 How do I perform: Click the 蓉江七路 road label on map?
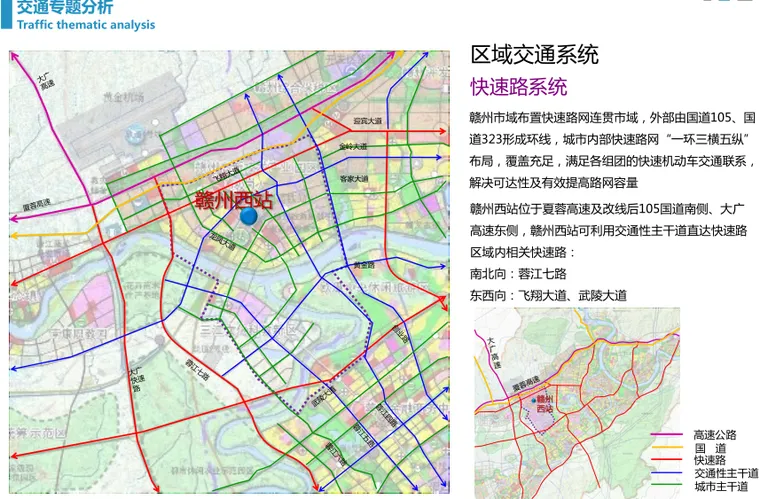[197, 369]
